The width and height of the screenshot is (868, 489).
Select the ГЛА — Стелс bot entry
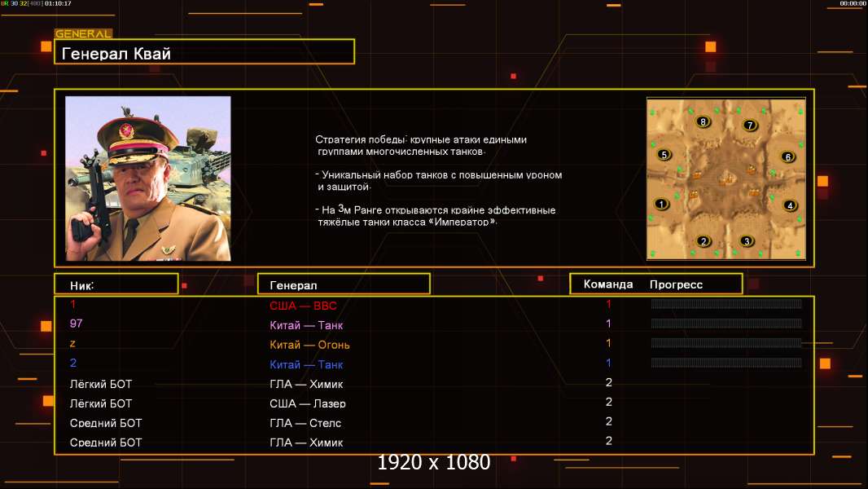pos(305,423)
